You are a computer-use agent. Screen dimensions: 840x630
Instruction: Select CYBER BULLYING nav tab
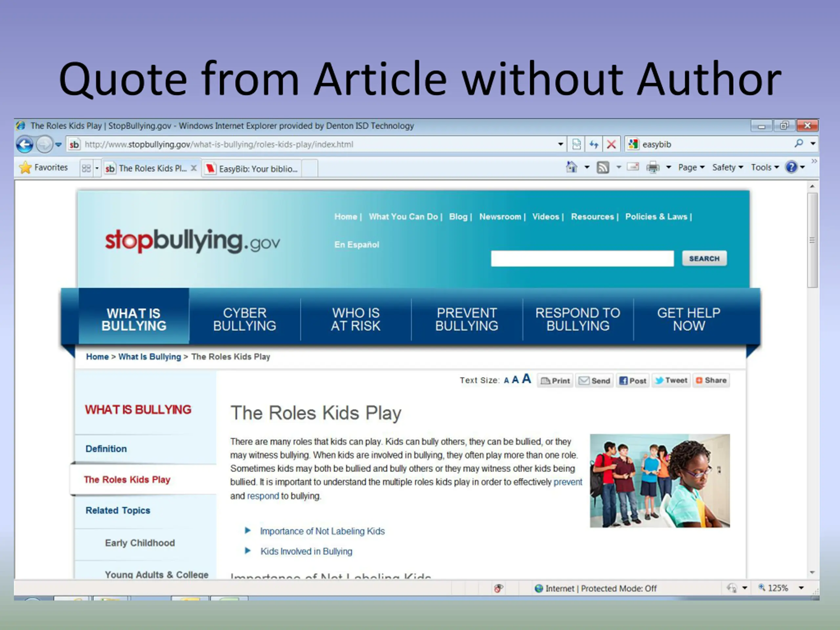click(244, 319)
